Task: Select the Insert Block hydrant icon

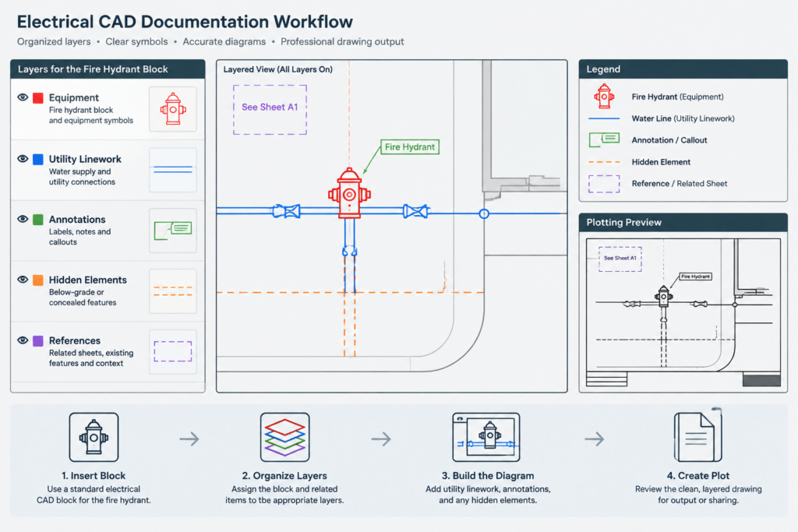Action: (x=94, y=438)
